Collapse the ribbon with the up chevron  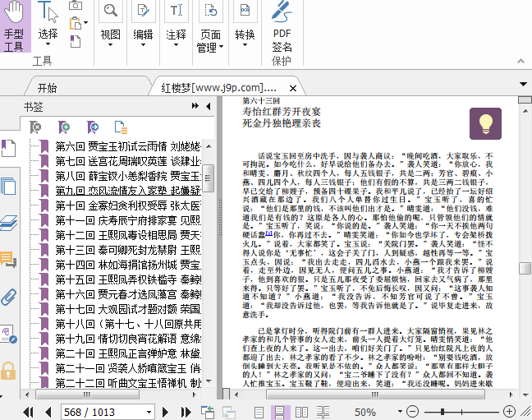pyautogui.click(x=521, y=61)
